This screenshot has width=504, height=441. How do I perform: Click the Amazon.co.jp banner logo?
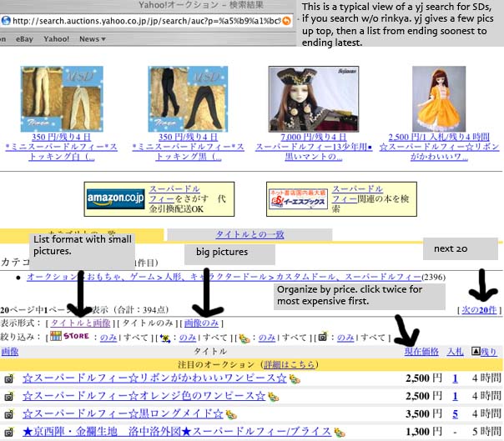point(115,198)
